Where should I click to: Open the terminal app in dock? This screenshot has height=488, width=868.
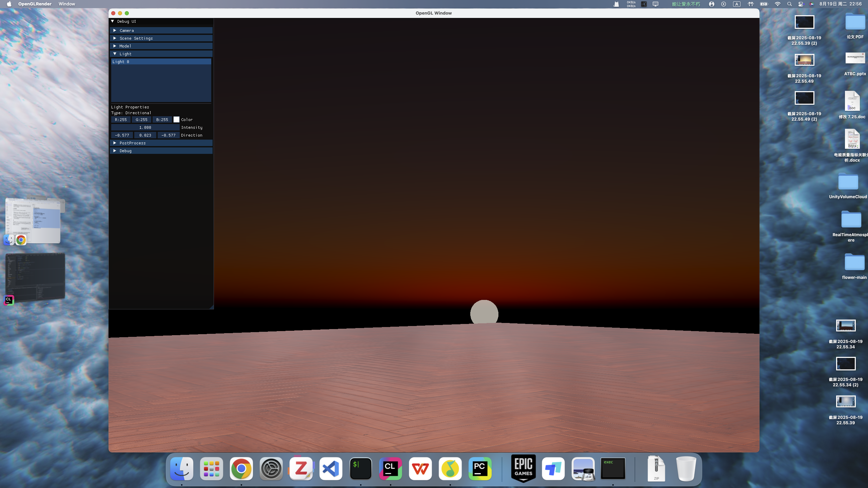coord(360,469)
